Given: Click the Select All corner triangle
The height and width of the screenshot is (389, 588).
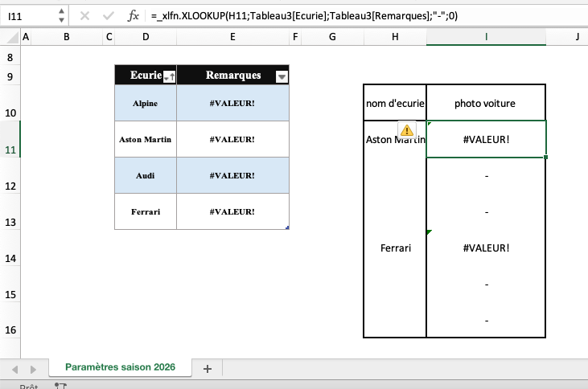Looking at the screenshot, I should [x=10, y=37].
